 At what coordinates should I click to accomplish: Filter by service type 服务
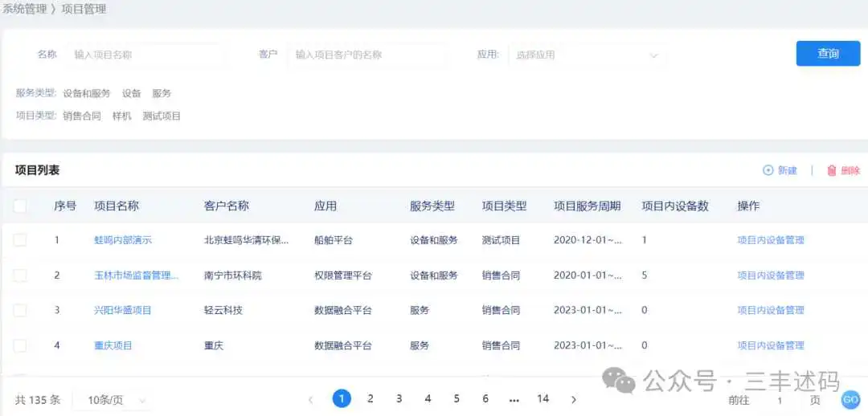[x=162, y=93]
